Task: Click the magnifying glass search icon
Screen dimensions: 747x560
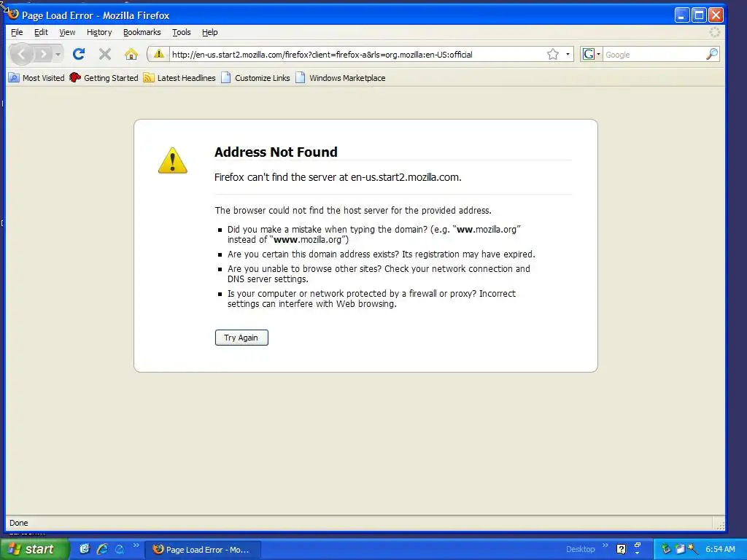Action: pyautogui.click(x=712, y=54)
